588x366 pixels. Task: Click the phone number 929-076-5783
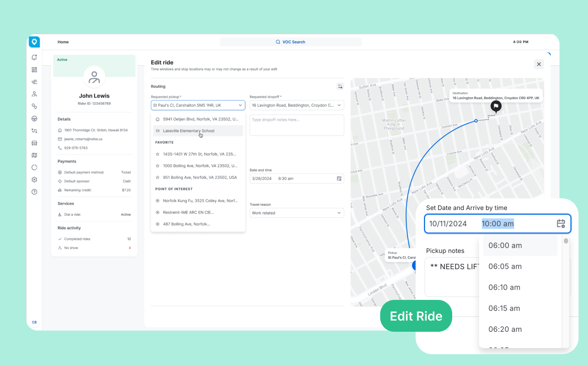[76, 148]
